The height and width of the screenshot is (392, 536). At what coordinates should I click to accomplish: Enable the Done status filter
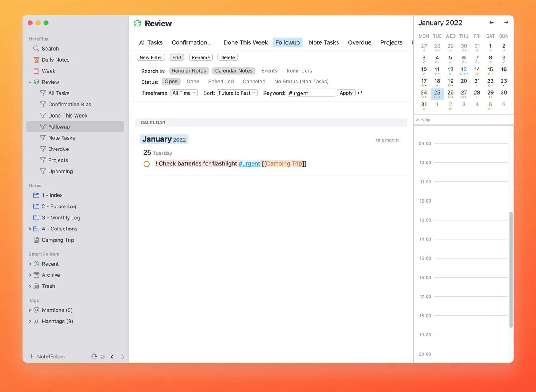tap(193, 82)
